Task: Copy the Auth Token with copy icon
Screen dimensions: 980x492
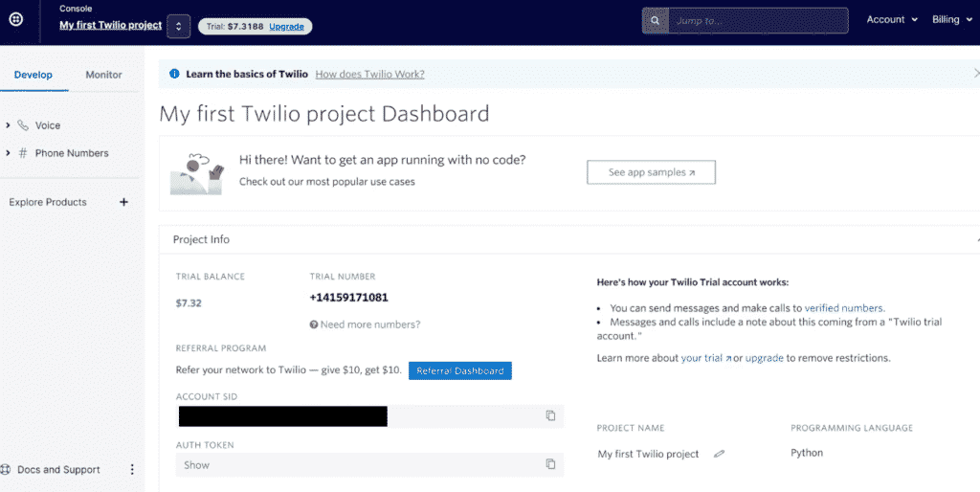Action: point(550,464)
